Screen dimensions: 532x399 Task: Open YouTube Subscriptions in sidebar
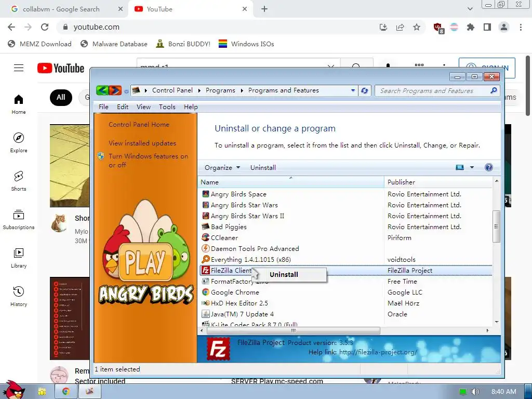coord(19,220)
